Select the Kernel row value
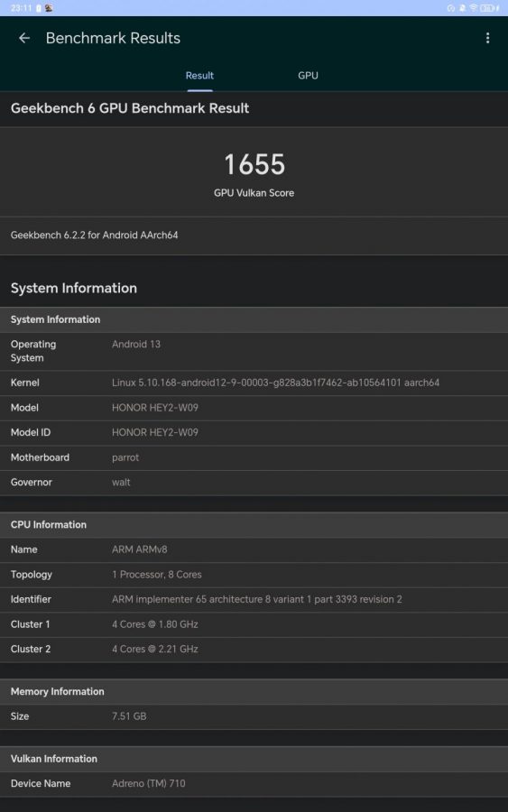 tap(275, 383)
